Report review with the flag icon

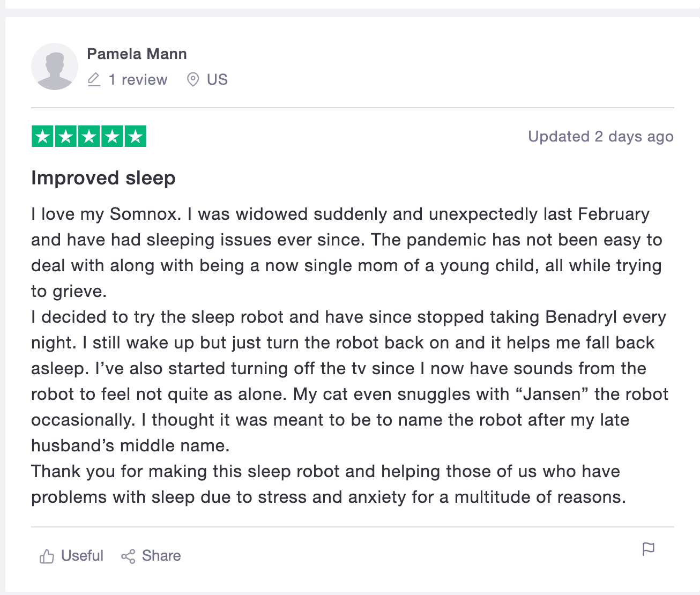(x=648, y=549)
